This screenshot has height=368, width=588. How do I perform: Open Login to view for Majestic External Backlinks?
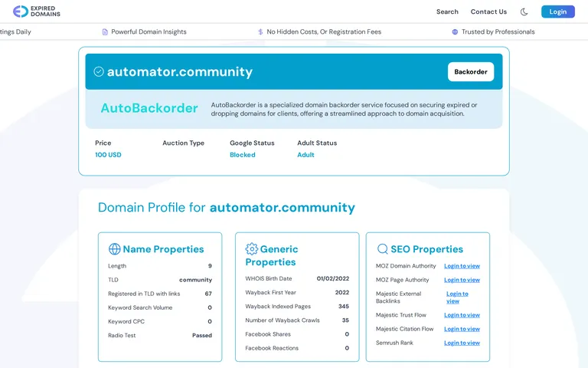coord(457,297)
